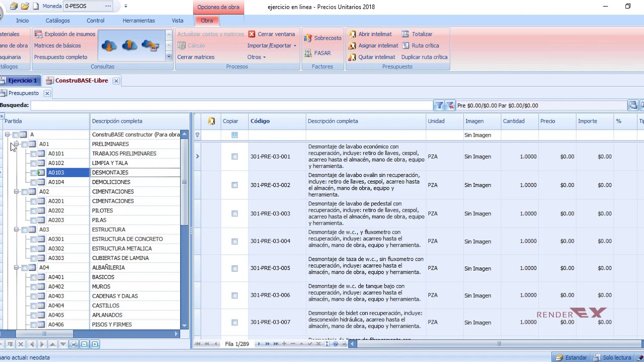Click the intelimat column header icon
Screen dimensions: 644x362
click(x=211, y=121)
